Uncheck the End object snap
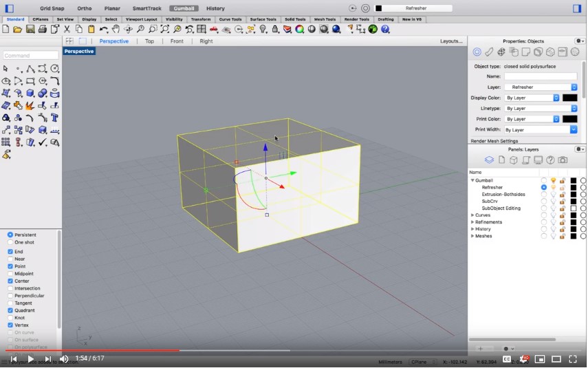The height and width of the screenshot is (368, 588). point(10,251)
